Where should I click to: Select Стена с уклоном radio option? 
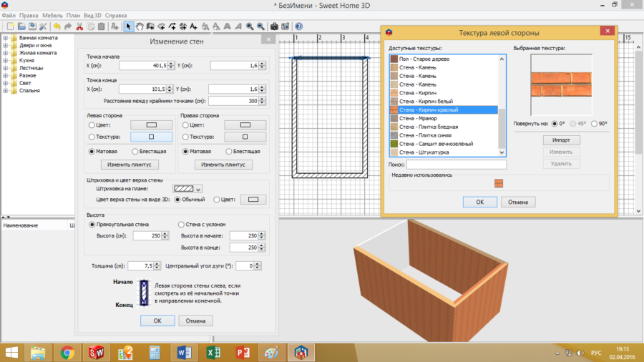click(x=181, y=225)
